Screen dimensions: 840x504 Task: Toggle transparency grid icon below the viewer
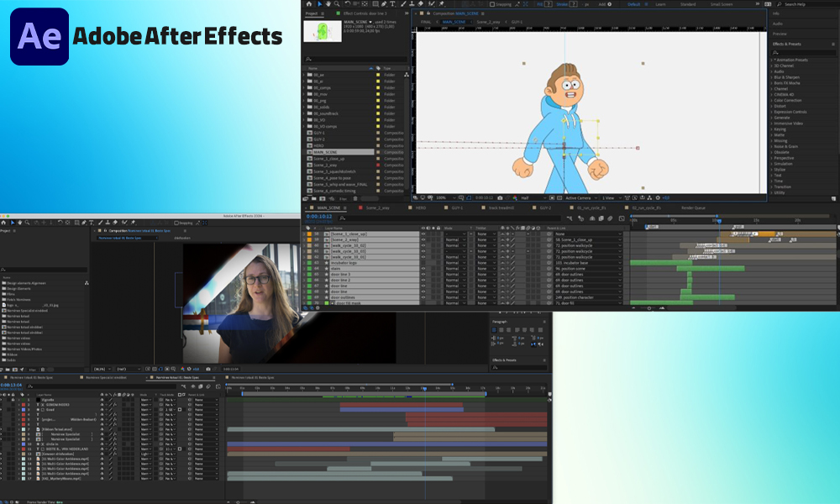(559, 197)
